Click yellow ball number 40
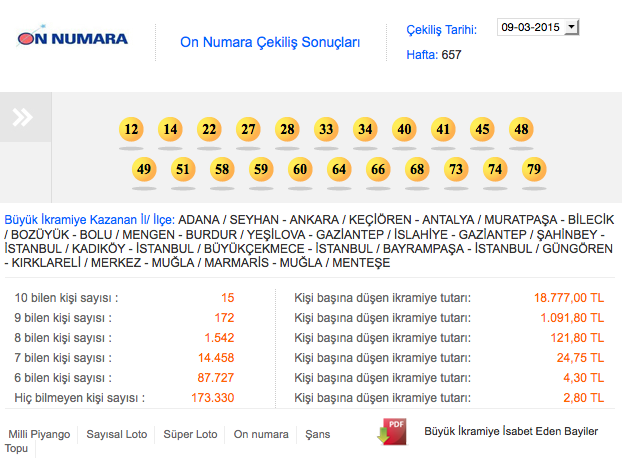The height and width of the screenshot is (468, 622). (x=404, y=129)
